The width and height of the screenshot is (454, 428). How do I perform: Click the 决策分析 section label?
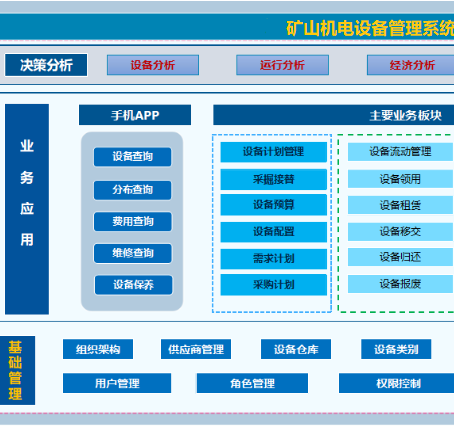[x=46, y=65]
